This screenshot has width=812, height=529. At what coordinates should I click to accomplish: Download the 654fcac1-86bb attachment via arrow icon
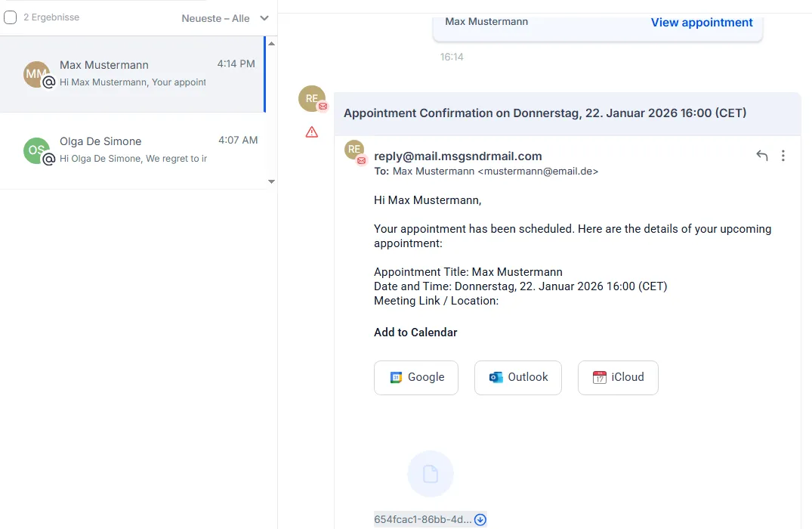(x=480, y=520)
